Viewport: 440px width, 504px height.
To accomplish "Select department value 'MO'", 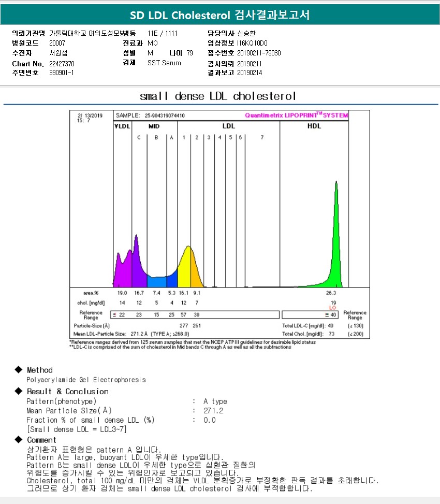I will 153,43.
